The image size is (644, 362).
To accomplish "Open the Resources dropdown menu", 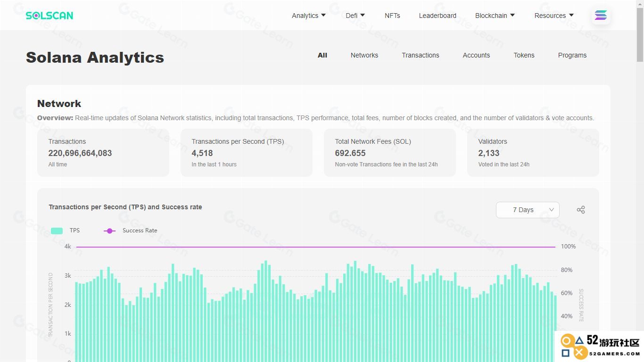I will 554,16.
